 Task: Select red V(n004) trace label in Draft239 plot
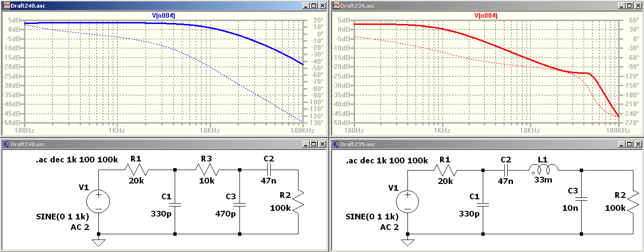[x=486, y=16]
